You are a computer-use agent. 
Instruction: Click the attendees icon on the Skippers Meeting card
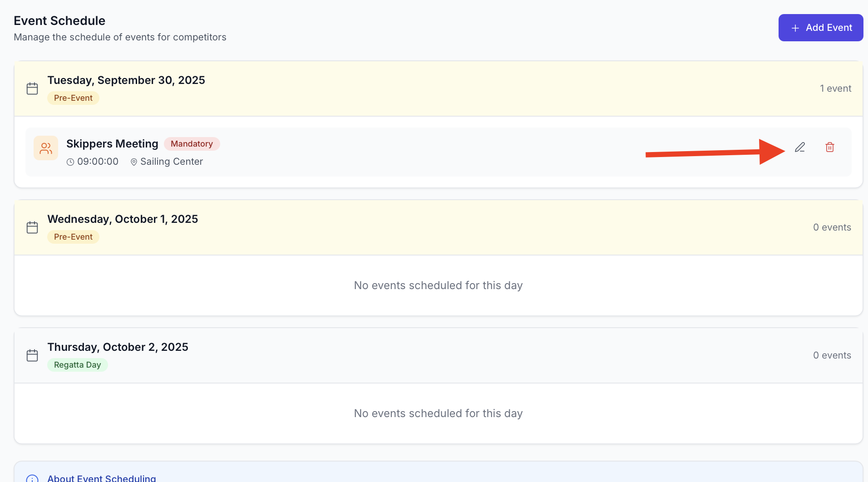(45, 148)
